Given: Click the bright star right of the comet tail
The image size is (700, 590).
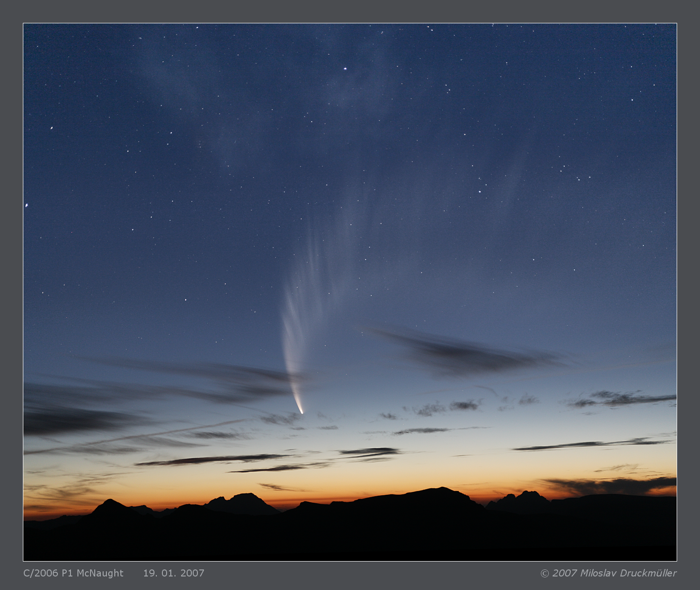Looking at the screenshot, I should tap(479, 191).
